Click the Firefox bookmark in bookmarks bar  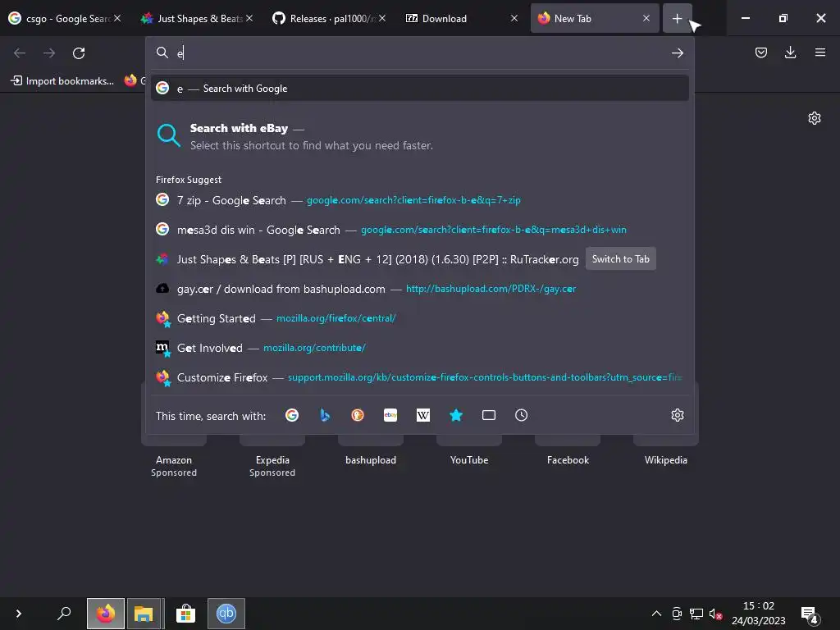pos(135,81)
